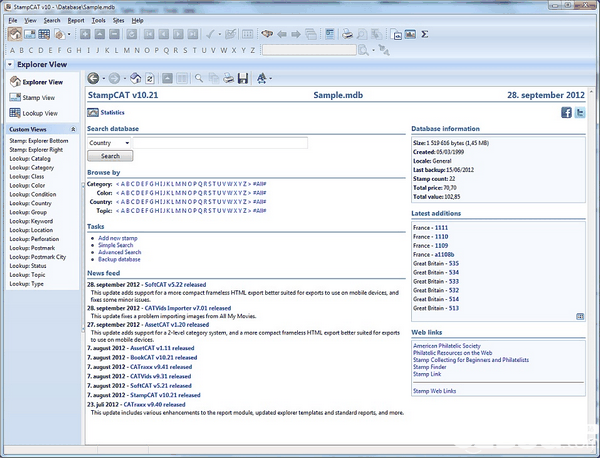Click the Sigma statistics icon
600x458 pixels.
point(424,34)
